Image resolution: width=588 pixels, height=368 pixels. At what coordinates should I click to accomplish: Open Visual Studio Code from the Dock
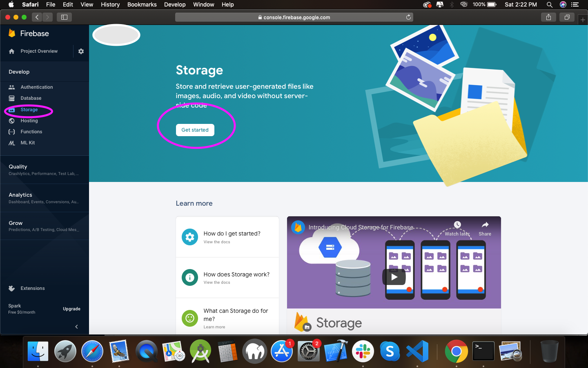tap(417, 351)
